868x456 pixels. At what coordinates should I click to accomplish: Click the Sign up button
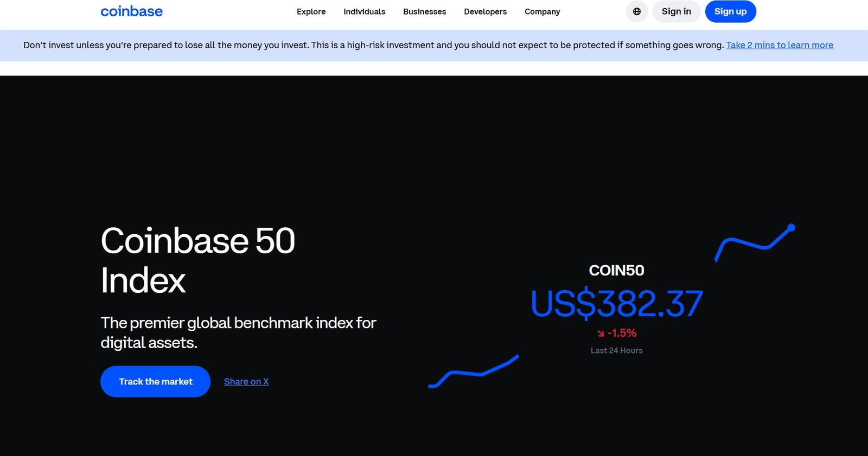[x=731, y=11]
